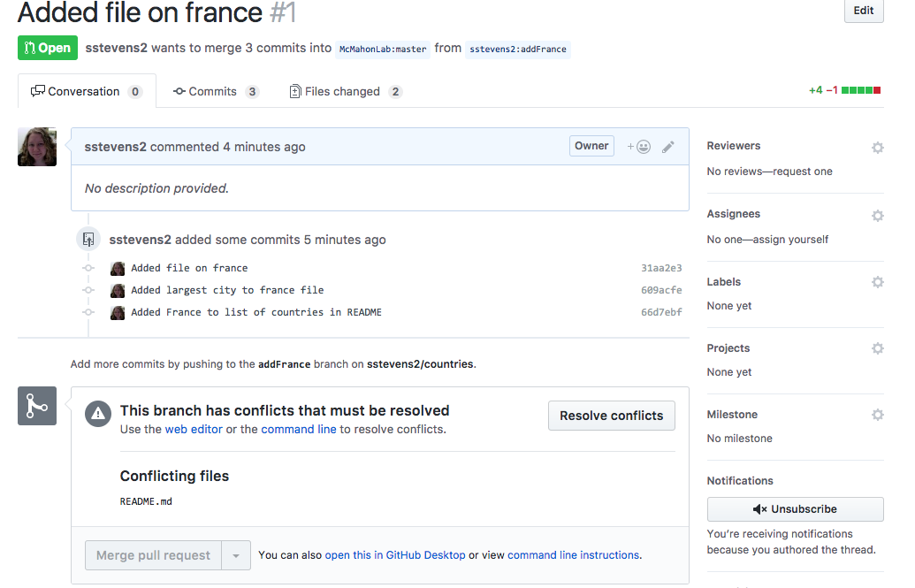This screenshot has height=588, width=915.
Task: Click the Milestone gear icon
Action: pos(877,415)
